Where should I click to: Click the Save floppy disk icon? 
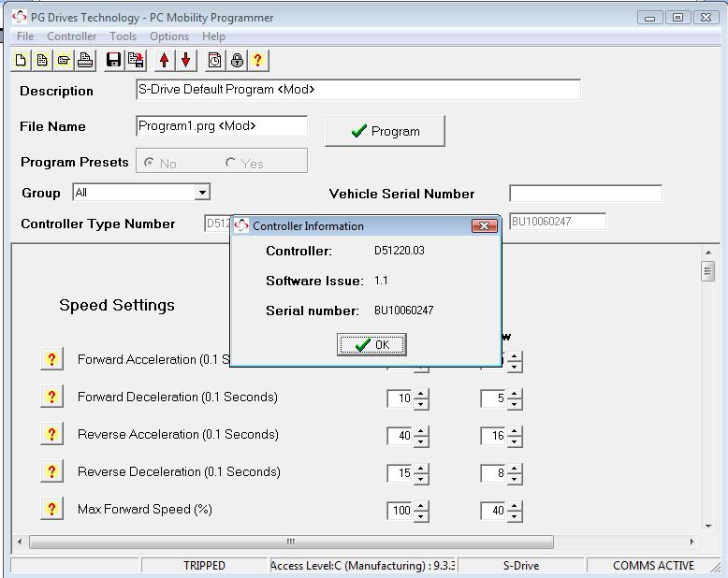pos(113,60)
